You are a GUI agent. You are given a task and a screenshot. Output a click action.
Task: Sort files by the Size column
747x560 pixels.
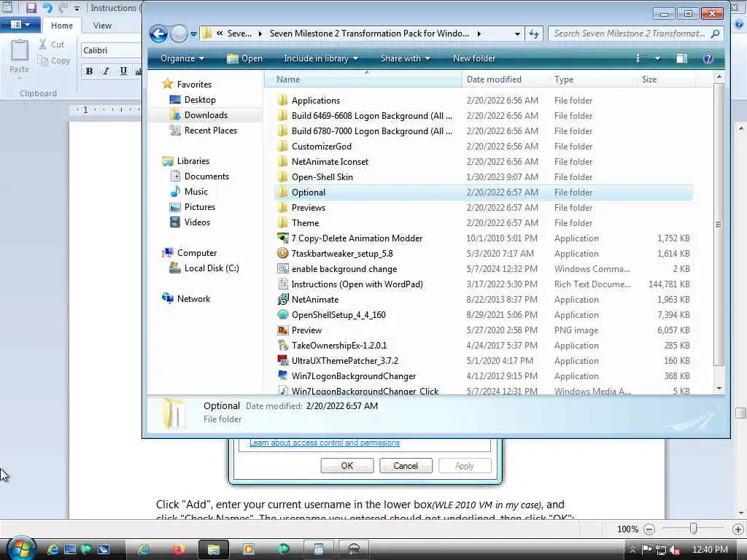point(666,79)
